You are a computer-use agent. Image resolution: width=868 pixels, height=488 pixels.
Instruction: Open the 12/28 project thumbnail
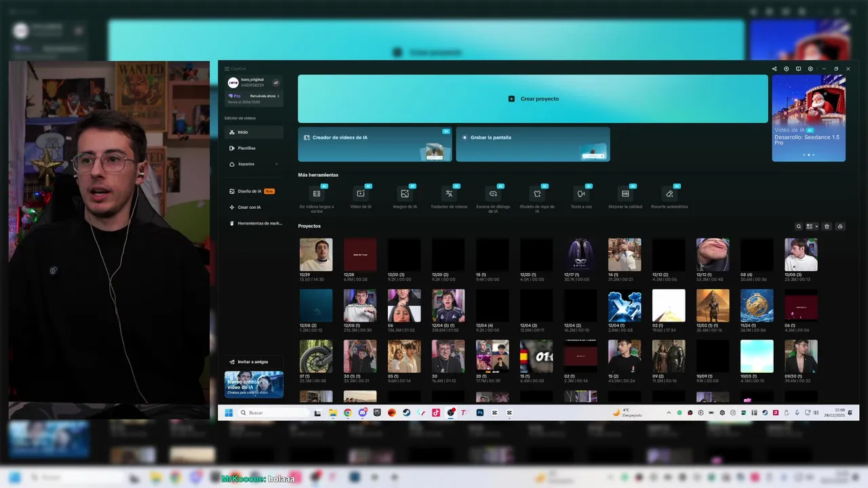(x=360, y=255)
